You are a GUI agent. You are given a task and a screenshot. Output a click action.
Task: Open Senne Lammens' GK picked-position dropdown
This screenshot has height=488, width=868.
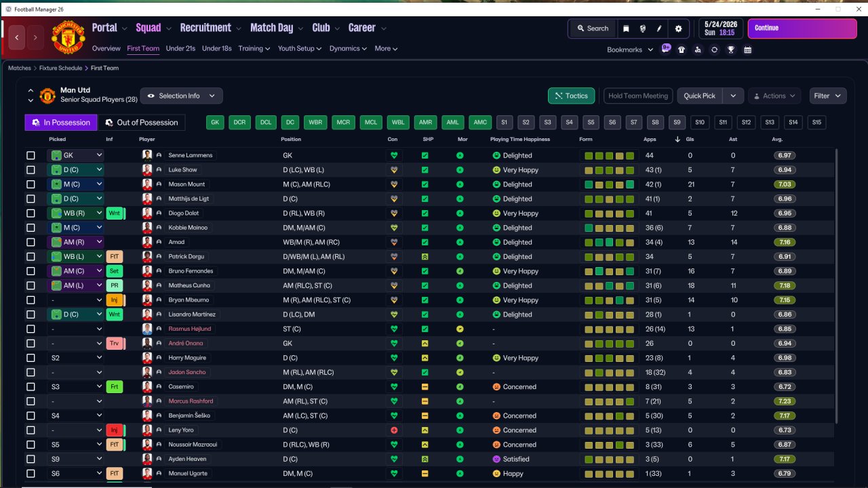pos(75,155)
